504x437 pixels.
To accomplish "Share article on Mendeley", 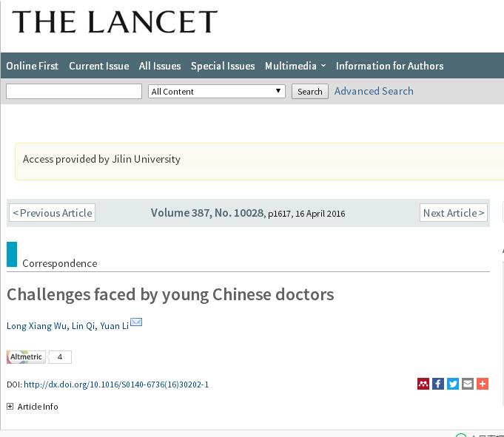I will pos(423,384).
